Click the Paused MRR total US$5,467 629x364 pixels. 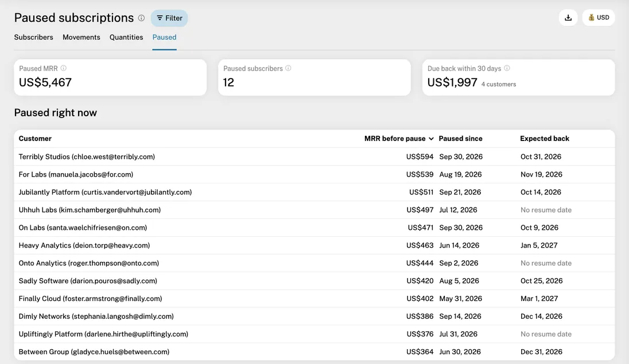[x=45, y=82]
